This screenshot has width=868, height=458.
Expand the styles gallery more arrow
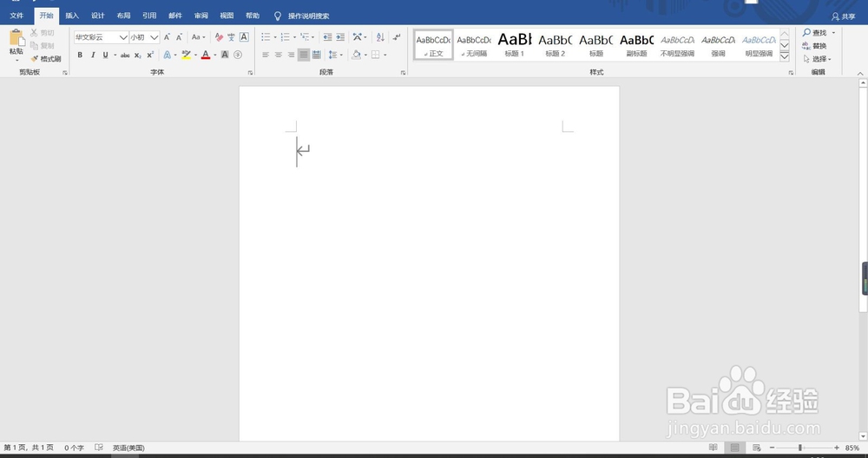785,56
